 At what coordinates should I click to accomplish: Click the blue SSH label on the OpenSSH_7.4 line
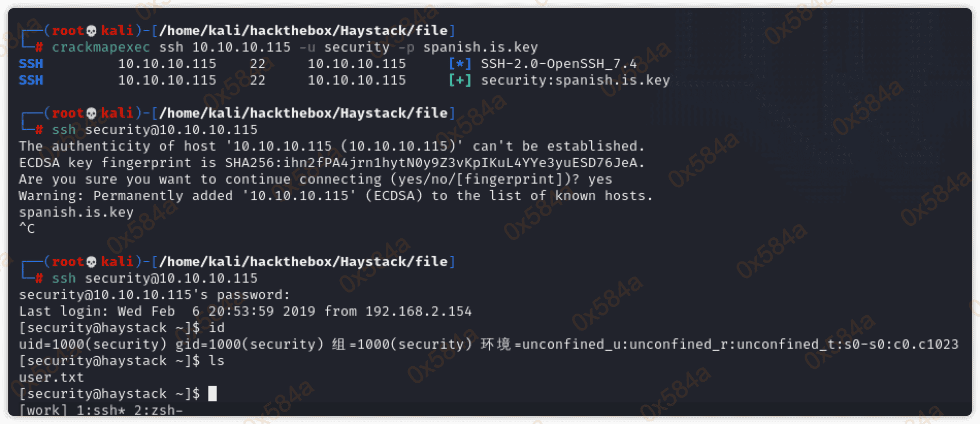[31, 64]
